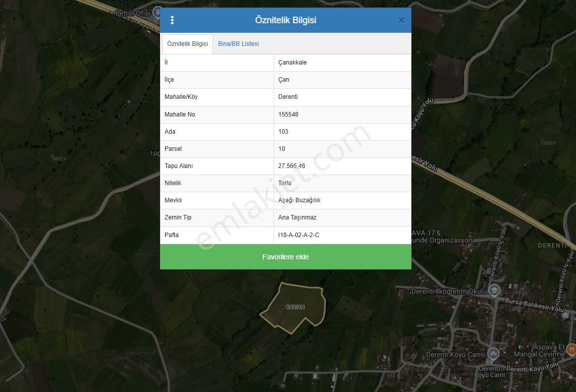Click the Mevkii value Aşağı Buzağılık
Viewport: 576px width, 392px height.
299,200
